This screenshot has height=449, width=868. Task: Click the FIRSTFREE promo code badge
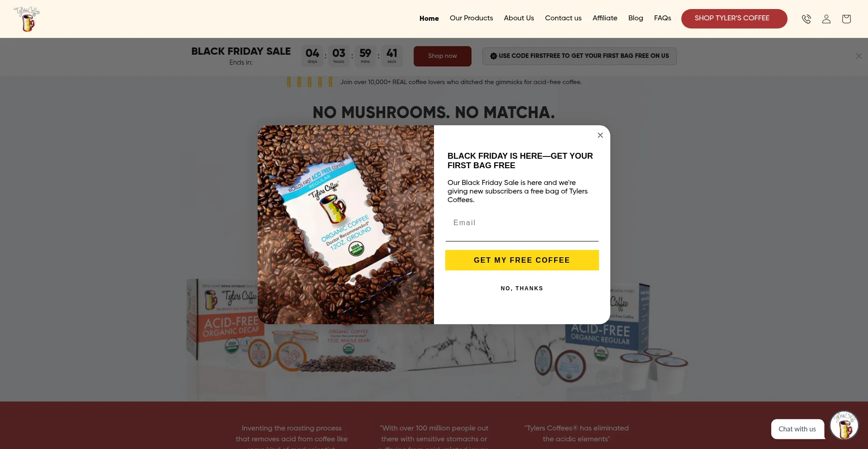pos(580,56)
